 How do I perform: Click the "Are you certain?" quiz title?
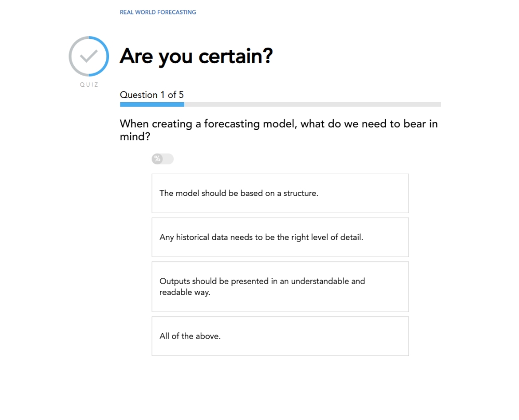196,56
